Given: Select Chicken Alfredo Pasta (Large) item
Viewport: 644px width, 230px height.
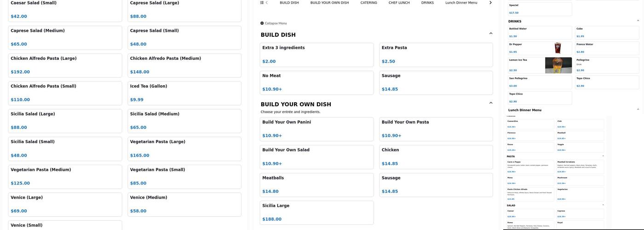Looking at the screenshot, I should 65,65.
